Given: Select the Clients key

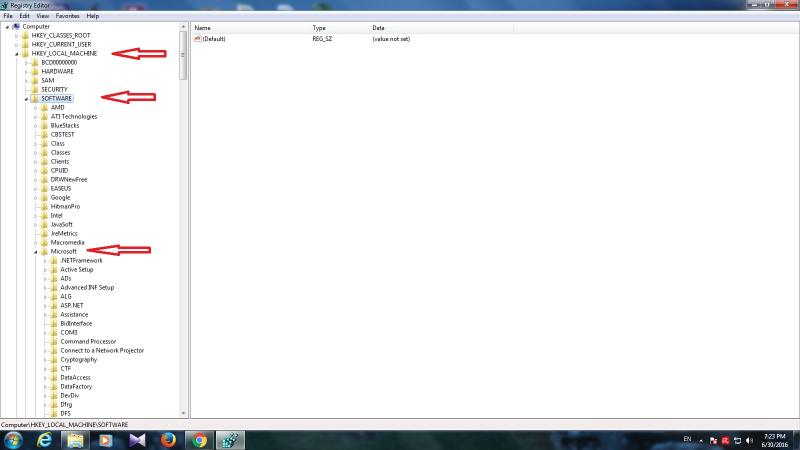Looking at the screenshot, I should tap(60, 162).
